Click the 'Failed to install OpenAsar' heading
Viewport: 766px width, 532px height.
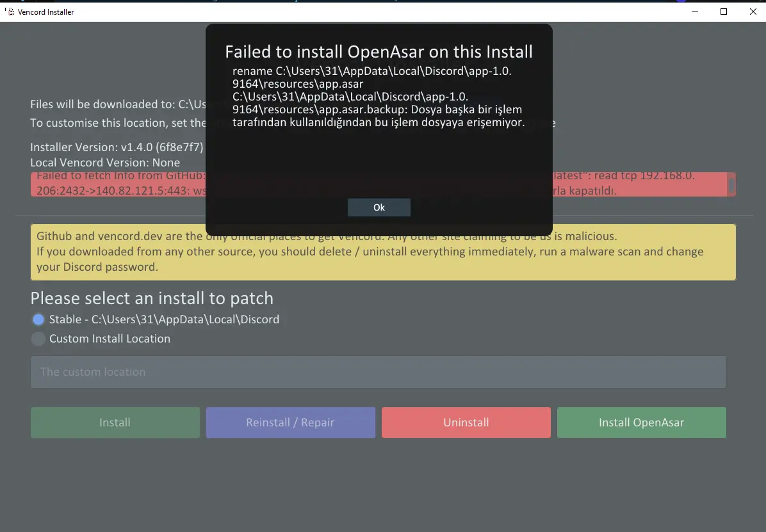coord(379,51)
